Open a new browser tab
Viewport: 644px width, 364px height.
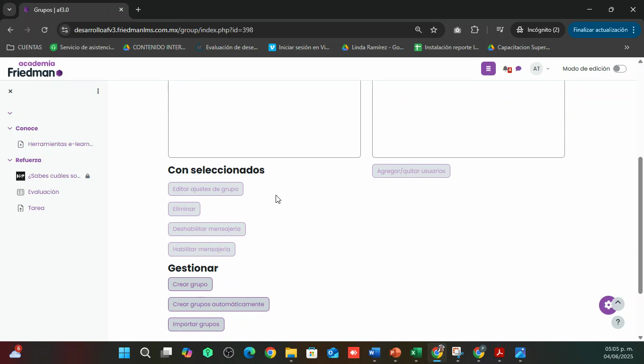click(138, 9)
